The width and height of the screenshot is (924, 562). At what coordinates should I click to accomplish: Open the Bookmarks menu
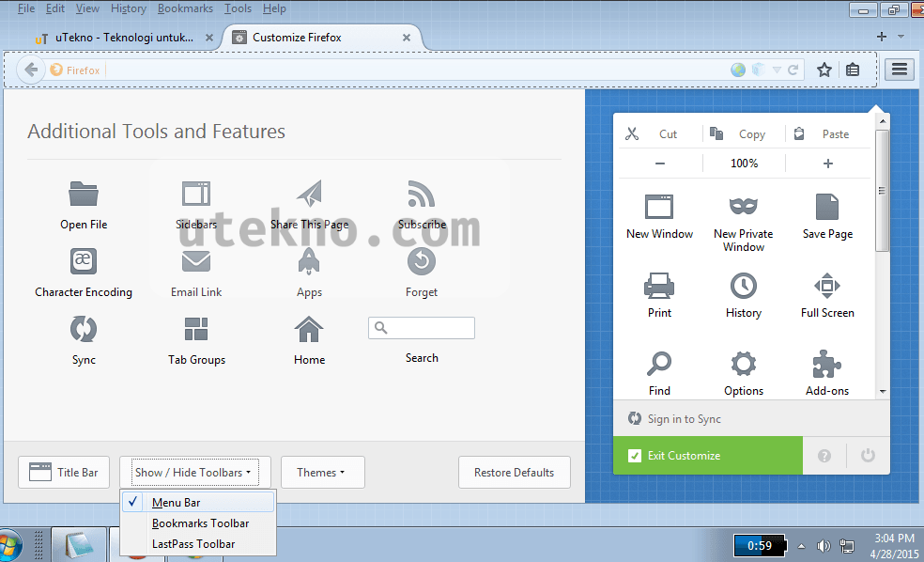pyautogui.click(x=185, y=8)
